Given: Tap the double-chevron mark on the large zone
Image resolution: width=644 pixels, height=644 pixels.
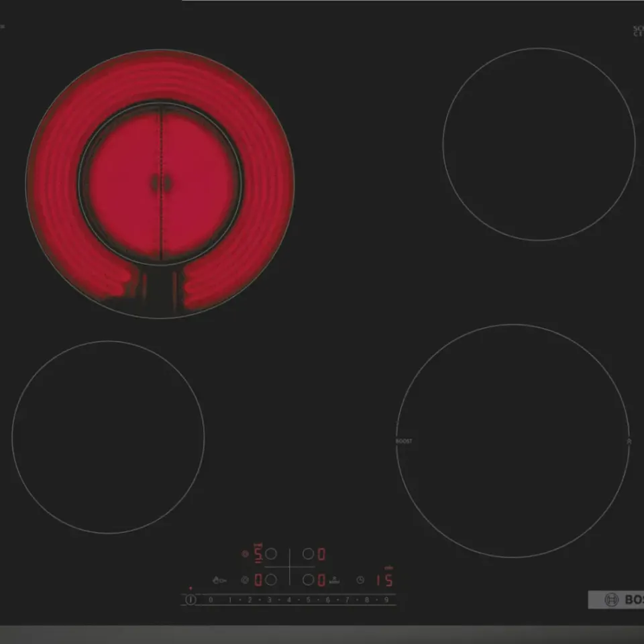Looking at the screenshot, I should click(x=629, y=441).
